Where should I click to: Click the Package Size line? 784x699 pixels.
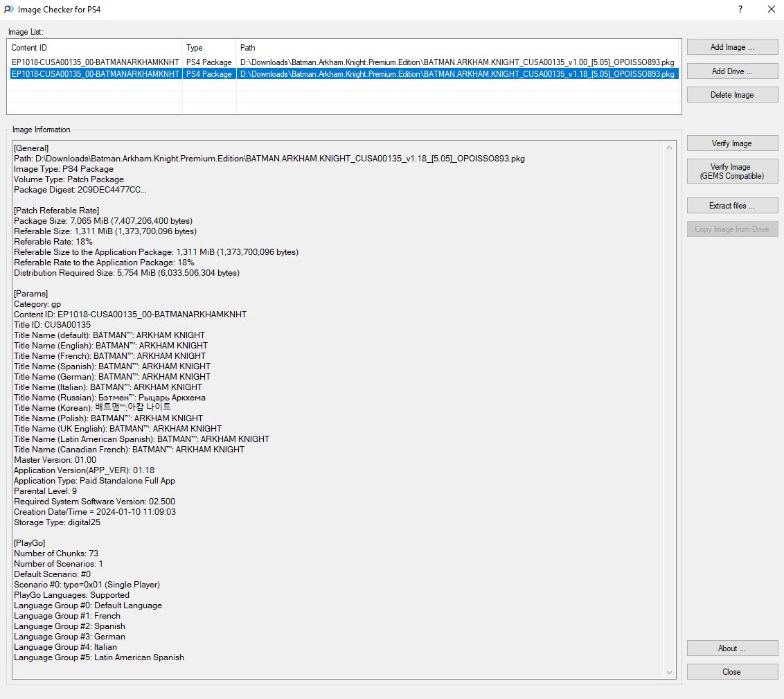click(103, 221)
